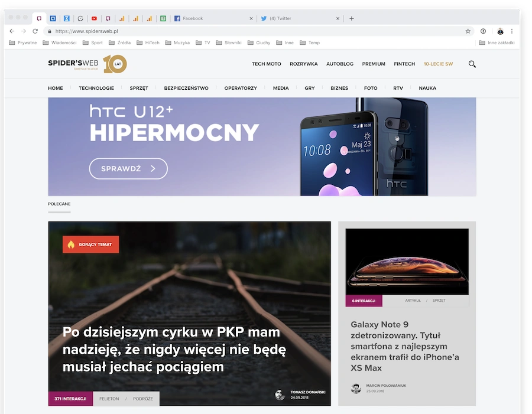Click Tomasz Domański's author avatar
Screen dimensions: 532x414
click(x=280, y=395)
